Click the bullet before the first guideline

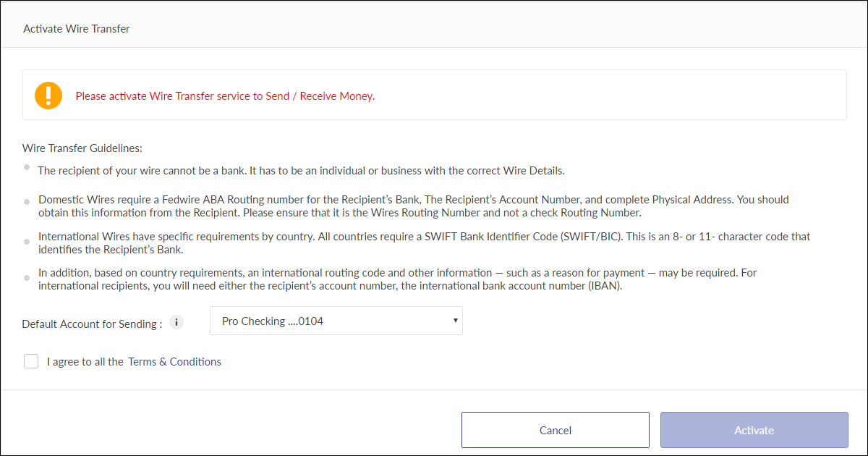[x=27, y=167]
